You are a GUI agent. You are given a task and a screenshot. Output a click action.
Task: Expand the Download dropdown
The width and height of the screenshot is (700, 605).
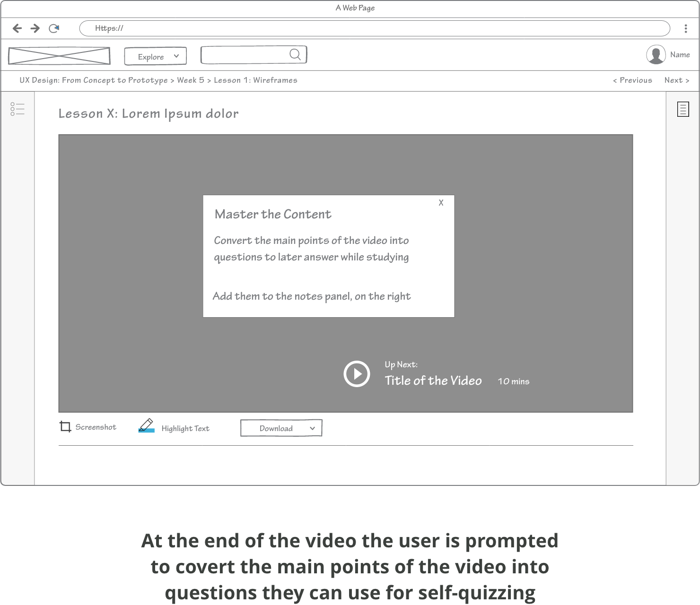[281, 428]
